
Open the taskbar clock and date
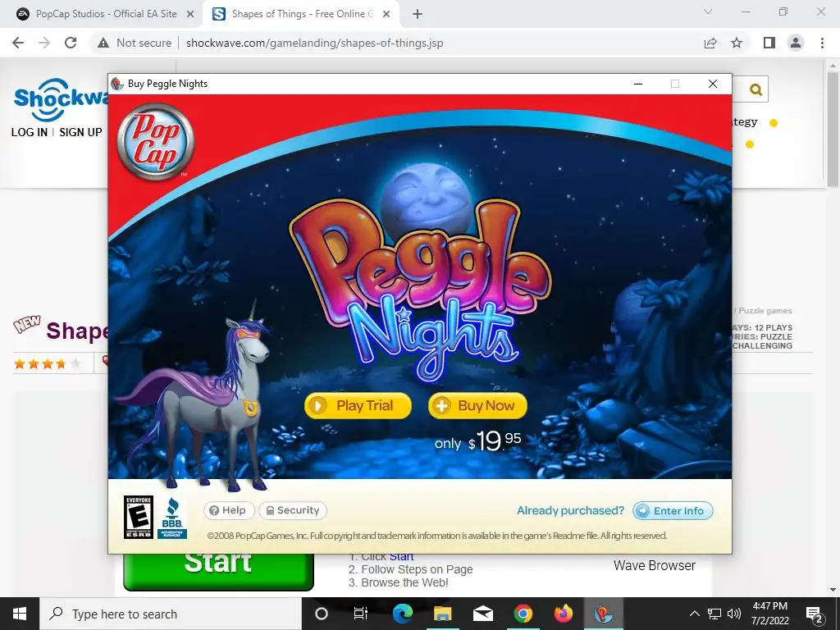tap(769, 614)
